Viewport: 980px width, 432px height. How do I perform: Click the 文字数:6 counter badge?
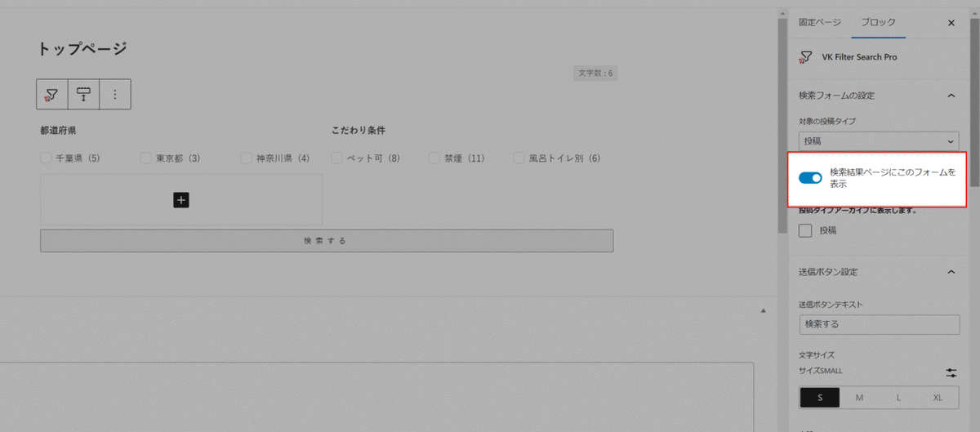pyautogui.click(x=595, y=73)
